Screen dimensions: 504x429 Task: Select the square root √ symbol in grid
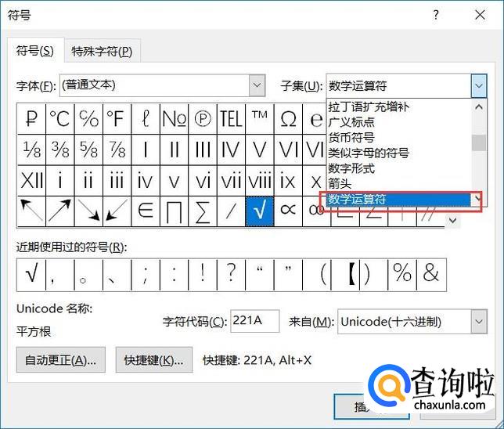(x=260, y=211)
